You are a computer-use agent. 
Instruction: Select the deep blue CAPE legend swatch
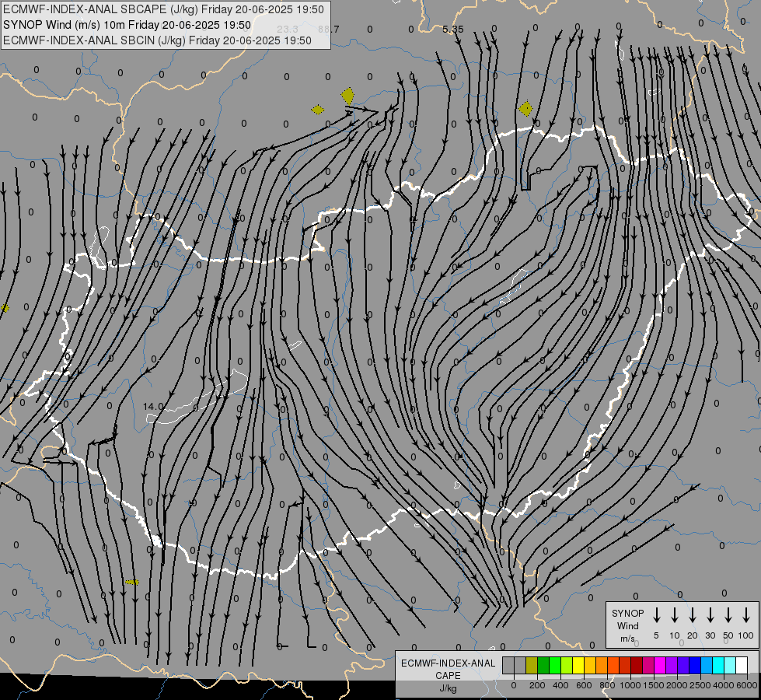pyautogui.click(x=695, y=665)
